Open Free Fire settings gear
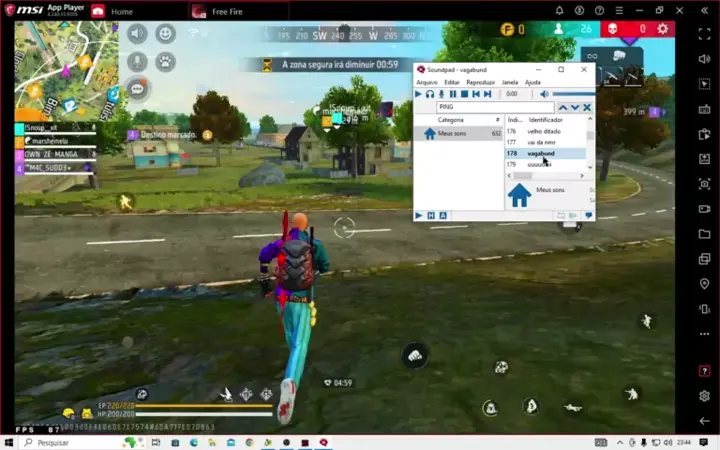Viewport: 720px width, 450px height. click(662, 29)
